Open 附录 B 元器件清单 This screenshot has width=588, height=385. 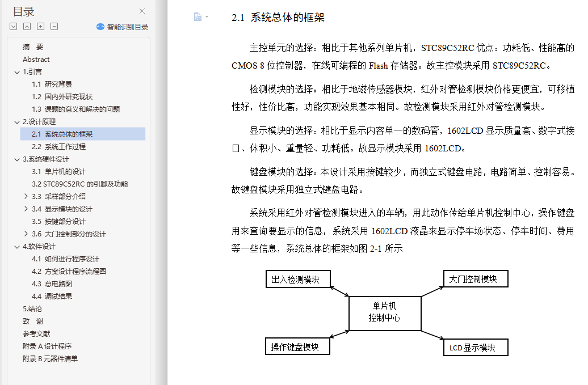click(50, 358)
